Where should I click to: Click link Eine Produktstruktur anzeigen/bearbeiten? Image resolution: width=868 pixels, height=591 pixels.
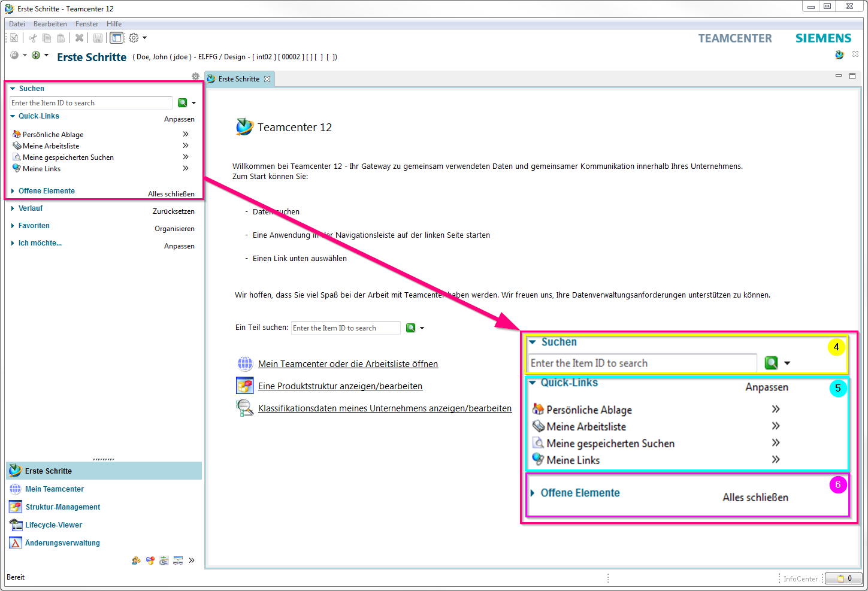[340, 386]
